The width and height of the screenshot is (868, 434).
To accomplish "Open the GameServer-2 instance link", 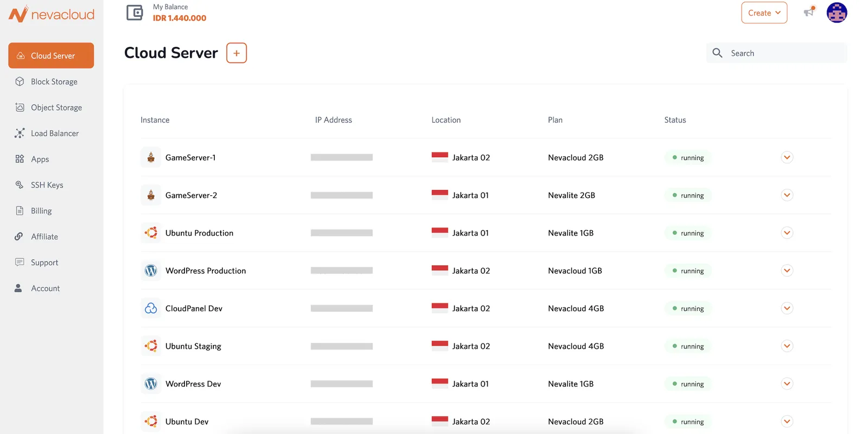I will pos(191,195).
